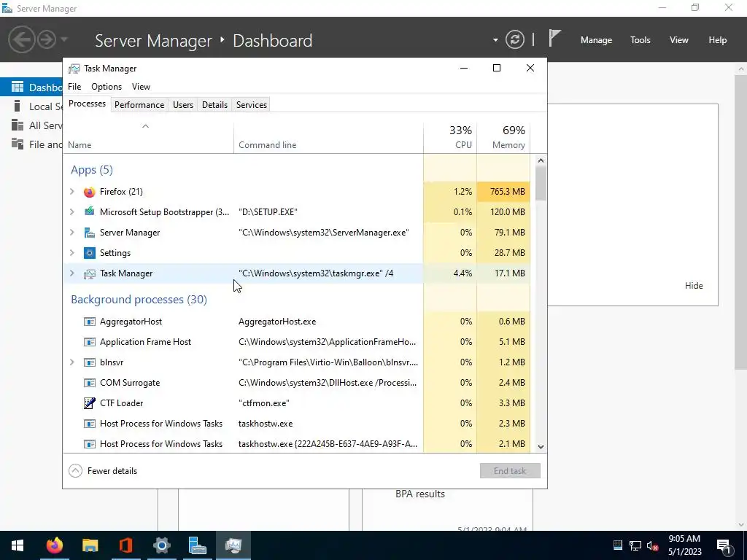Click the Command line column header
The width and height of the screenshot is (747, 560).
coord(328,138)
